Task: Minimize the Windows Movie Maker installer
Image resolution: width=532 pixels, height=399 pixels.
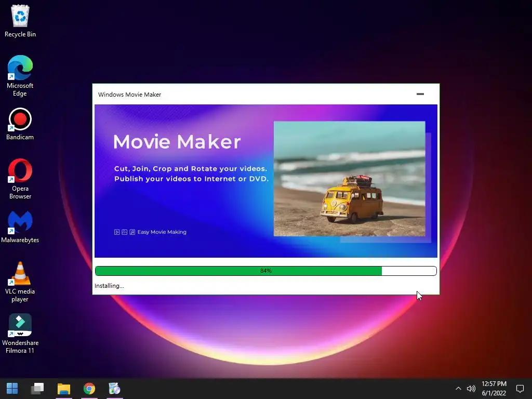Action: point(420,94)
